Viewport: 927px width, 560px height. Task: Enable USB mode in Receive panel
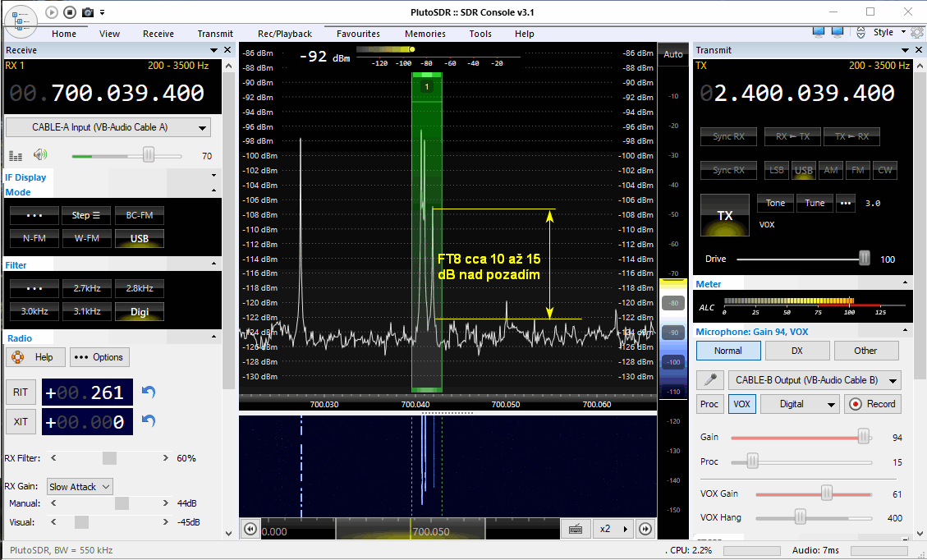click(139, 239)
